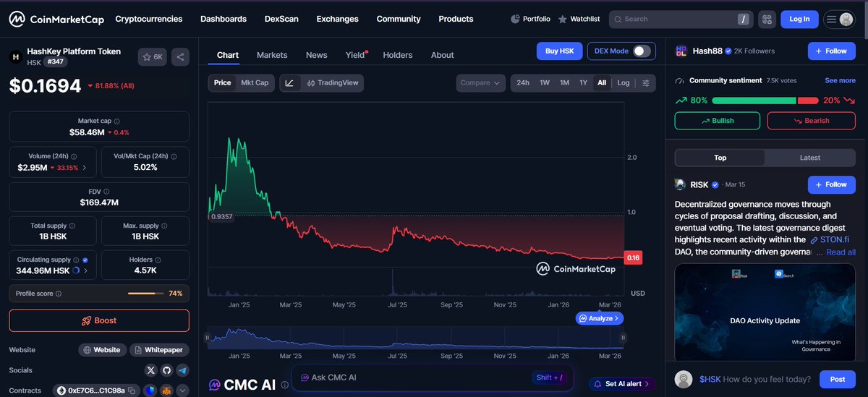This screenshot has width=868, height=397.
Task: Switch to TradingView candlestick chart
Action: [x=333, y=82]
